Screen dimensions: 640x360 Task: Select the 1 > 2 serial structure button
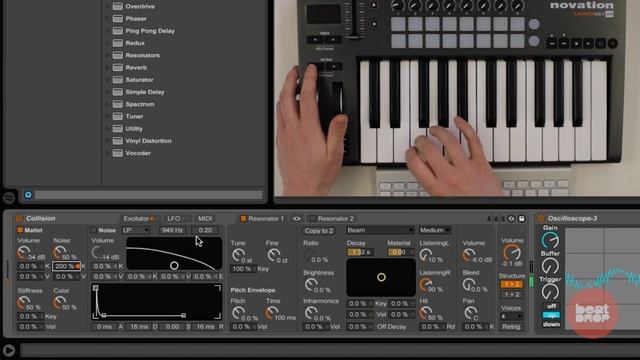[511, 284]
